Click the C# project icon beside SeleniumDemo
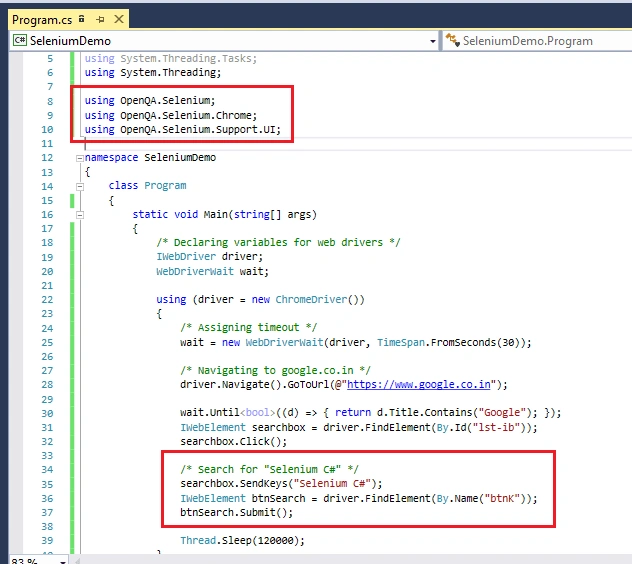 coord(20,40)
